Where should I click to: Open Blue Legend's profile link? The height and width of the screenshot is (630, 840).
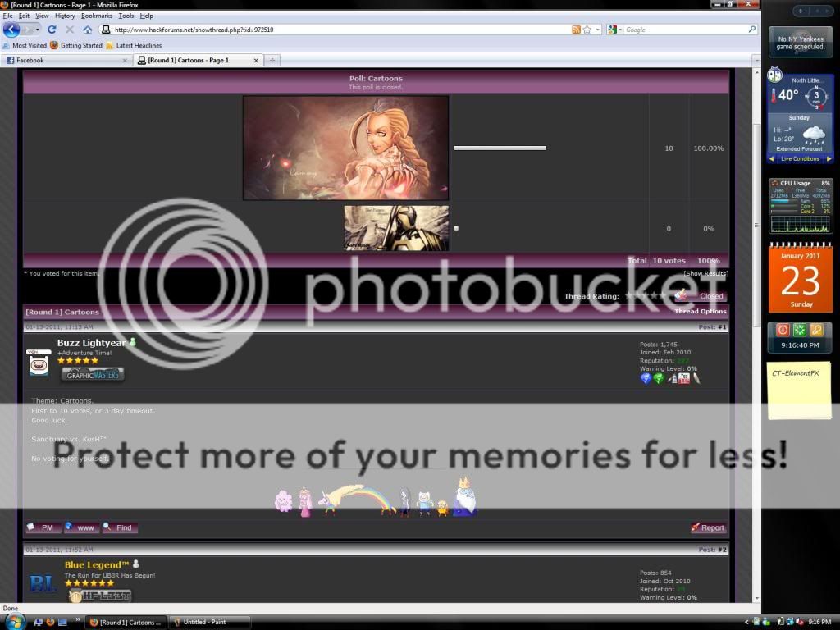click(97, 564)
